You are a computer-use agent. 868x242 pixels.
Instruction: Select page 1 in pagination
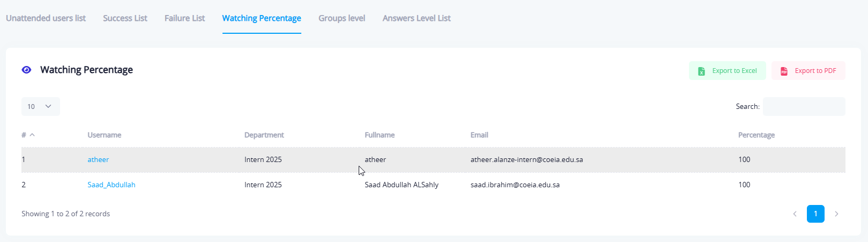pyautogui.click(x=815, y=214)
